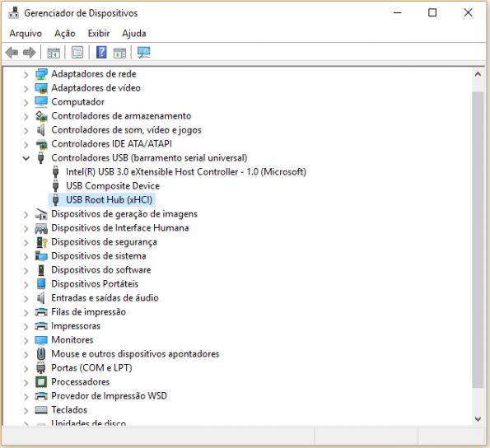The width and height of the screenshot is (490, 448).
Task: Click the scrollbar down arrow
Action: tap(478, 419)
